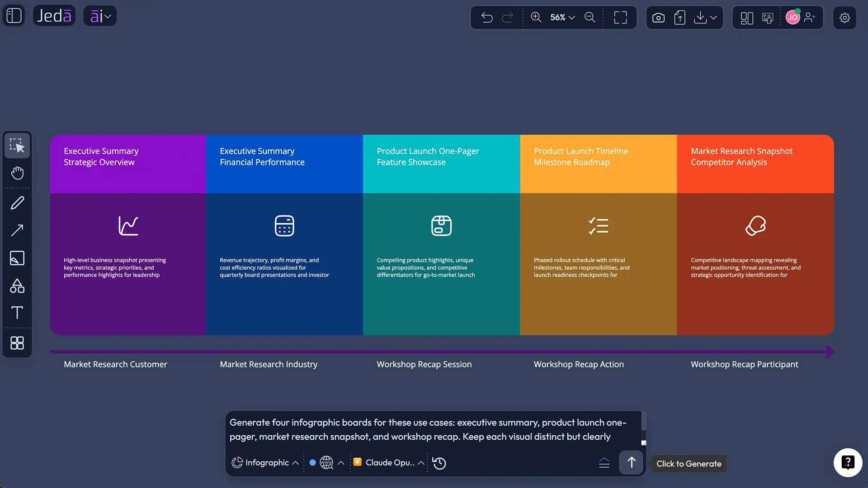Select the hand pan tool
Viewport: 868px width, 488px height.
click(17, 173)
